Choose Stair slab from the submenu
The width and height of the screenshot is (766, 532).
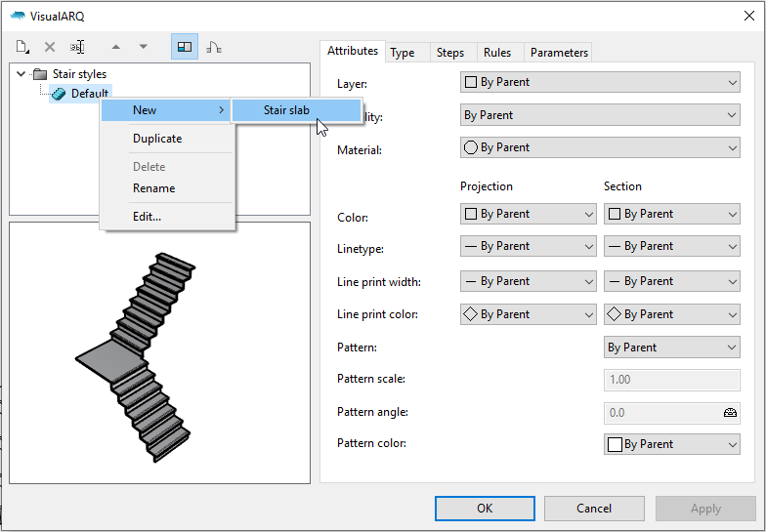tap(286, 110)
